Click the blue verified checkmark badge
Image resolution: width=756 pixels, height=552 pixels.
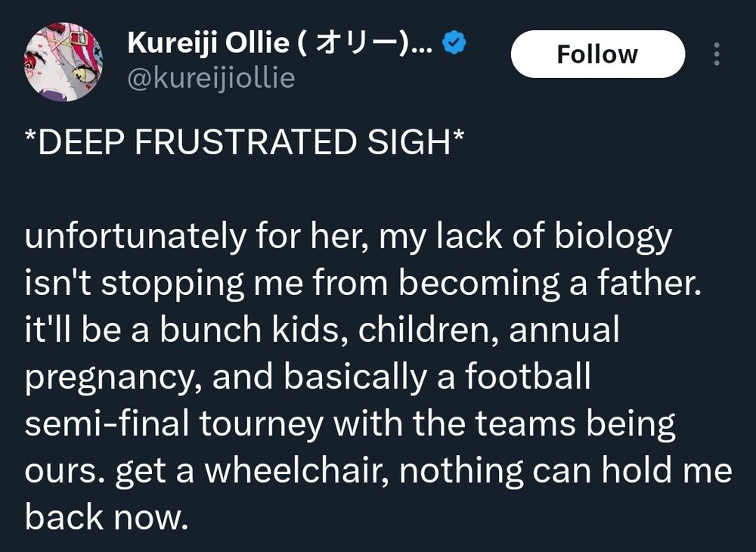click(454, 42)
